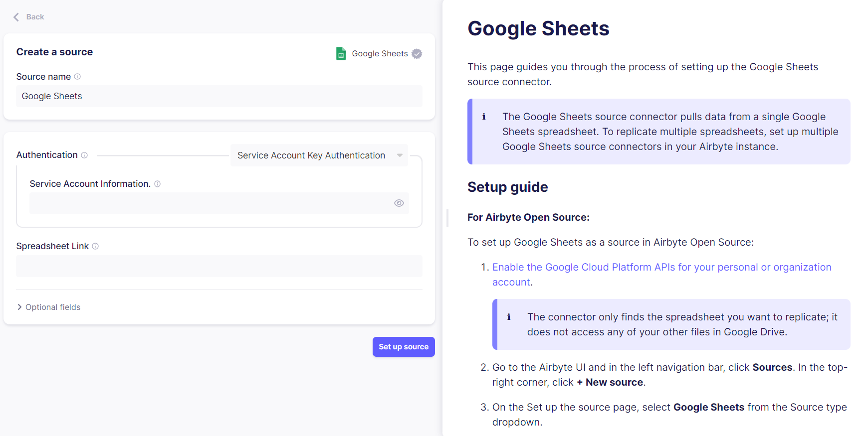This screenshot has height=436, width=868.
Task: Click the Spreadsheet Link info icon
Action: point(95,246)
